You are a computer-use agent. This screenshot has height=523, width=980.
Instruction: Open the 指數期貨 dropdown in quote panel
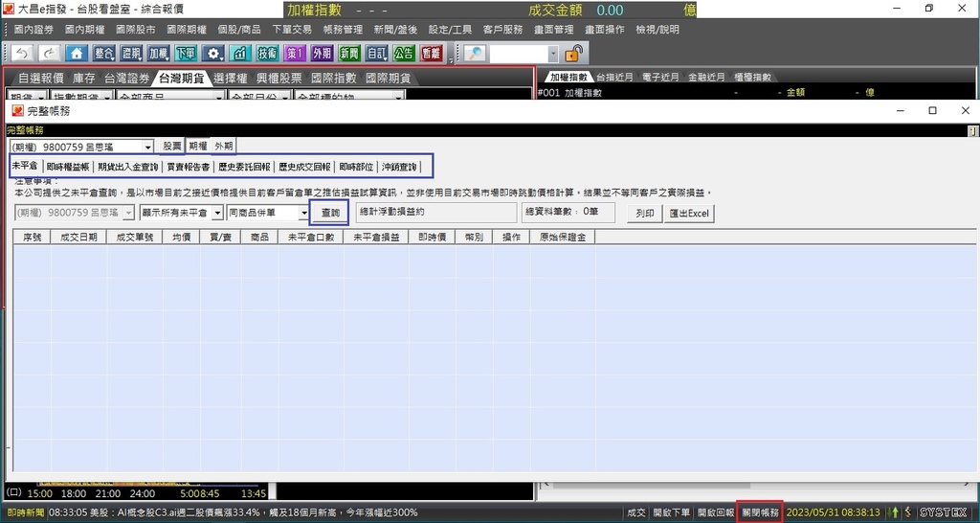click(107, 98)
